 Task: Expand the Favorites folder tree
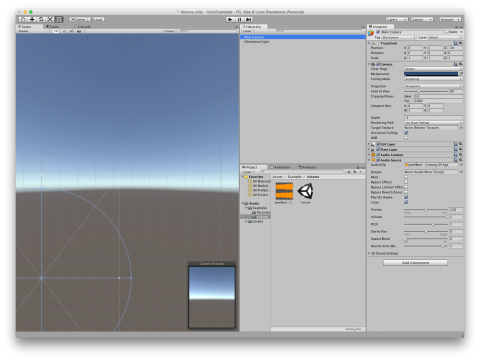[243, 177]
